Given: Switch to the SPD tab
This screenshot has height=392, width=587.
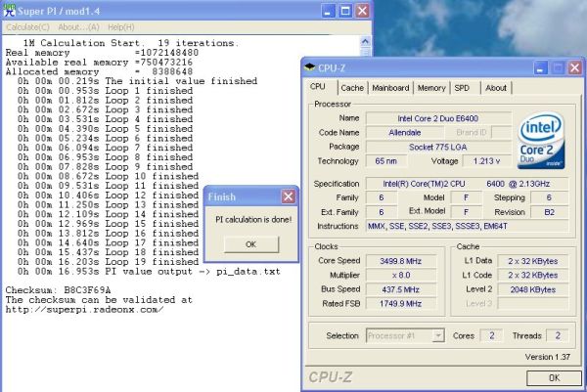Looking at the screenshot, I should tap(462, 88).
